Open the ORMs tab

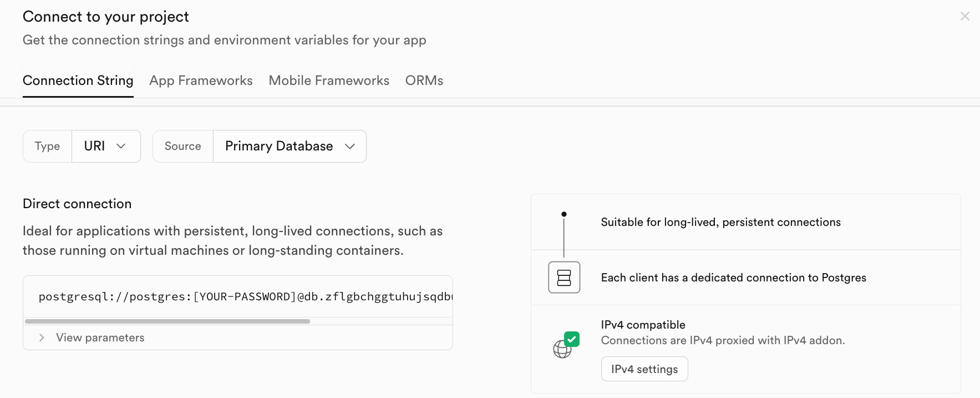point(424,81)
